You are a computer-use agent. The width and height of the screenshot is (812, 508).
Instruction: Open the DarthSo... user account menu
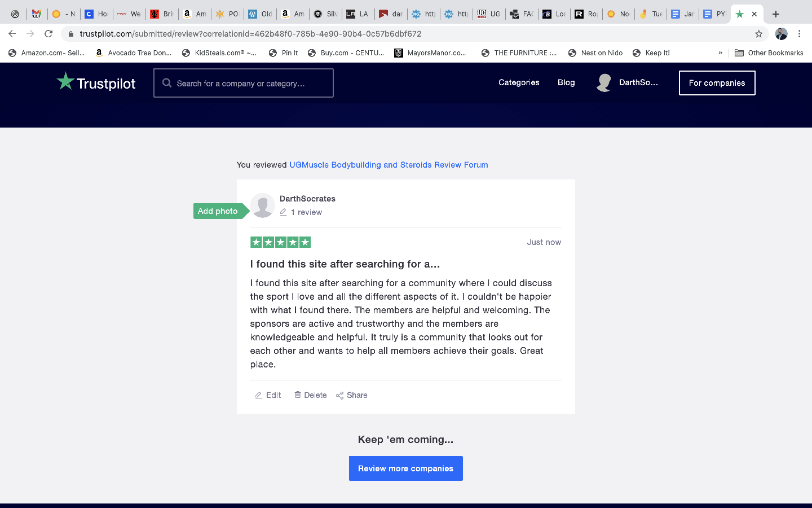(627, 83)
